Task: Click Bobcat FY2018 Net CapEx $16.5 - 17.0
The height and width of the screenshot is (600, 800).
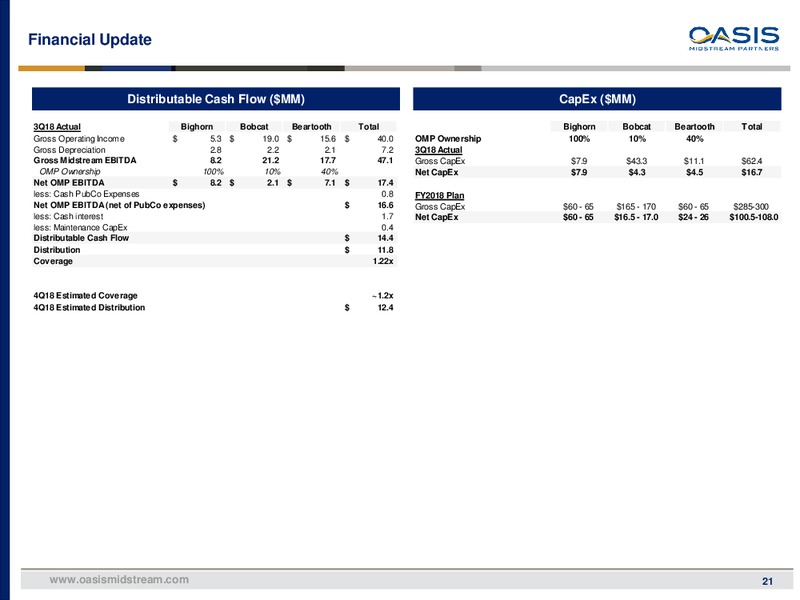Action: click(x=636, y=217)
